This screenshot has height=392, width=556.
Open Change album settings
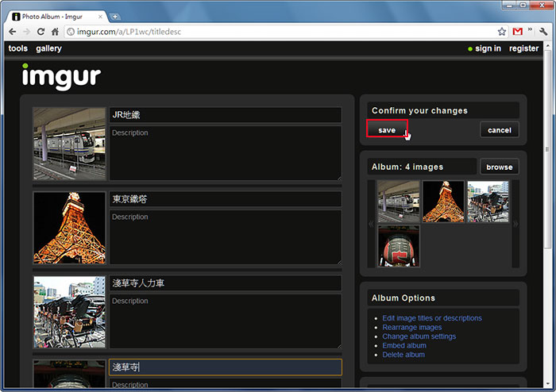coord(419,336)
